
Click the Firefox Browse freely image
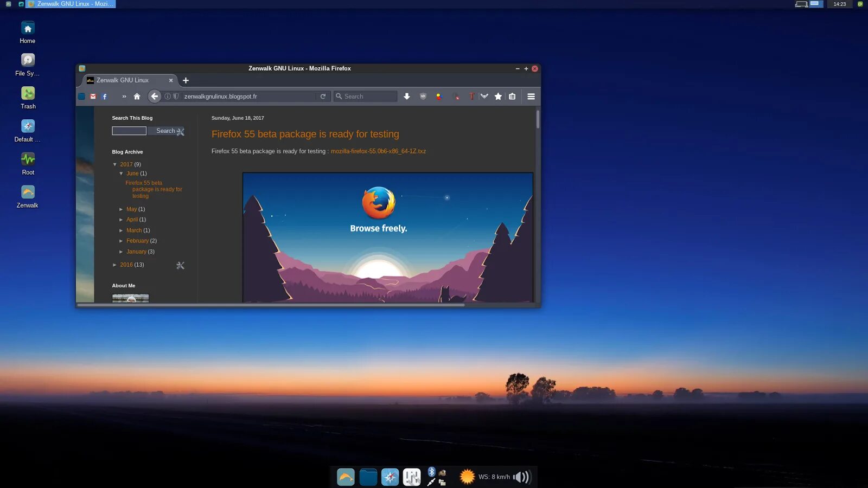[x=388, y=237]
